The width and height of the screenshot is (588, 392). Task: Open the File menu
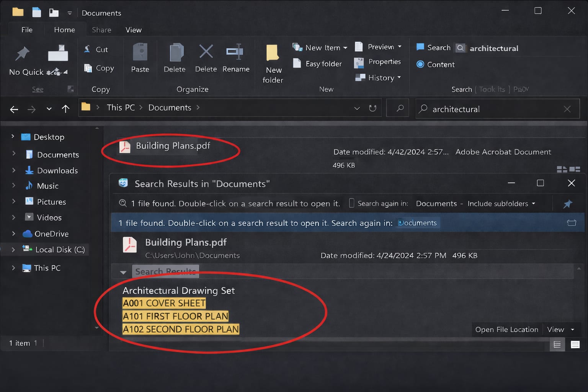tap(26, 29)
